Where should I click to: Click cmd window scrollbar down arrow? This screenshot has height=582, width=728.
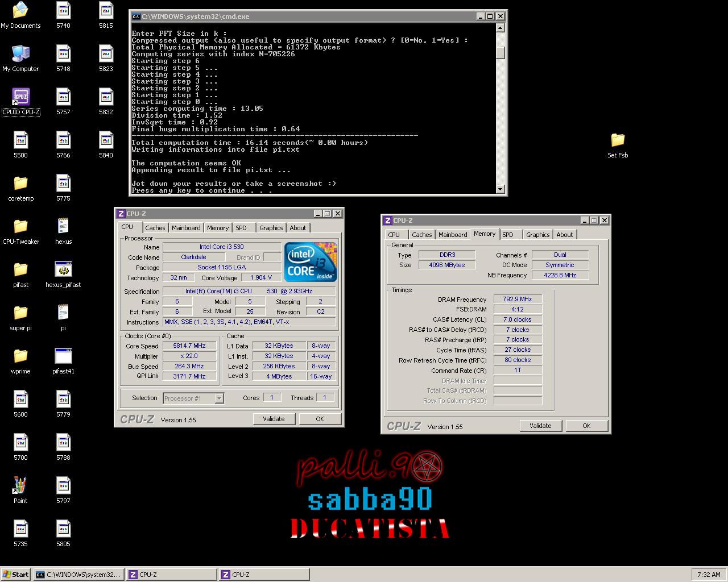pyautogui.click(x=500, y=189)
